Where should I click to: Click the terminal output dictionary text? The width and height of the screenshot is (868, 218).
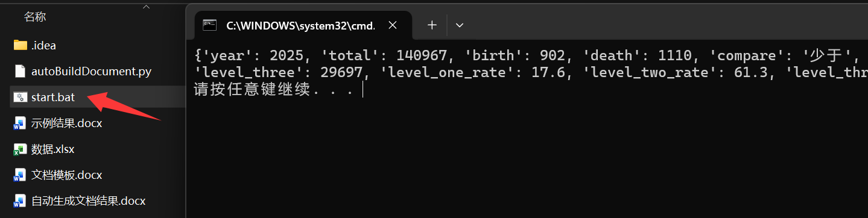click(531, 64)
